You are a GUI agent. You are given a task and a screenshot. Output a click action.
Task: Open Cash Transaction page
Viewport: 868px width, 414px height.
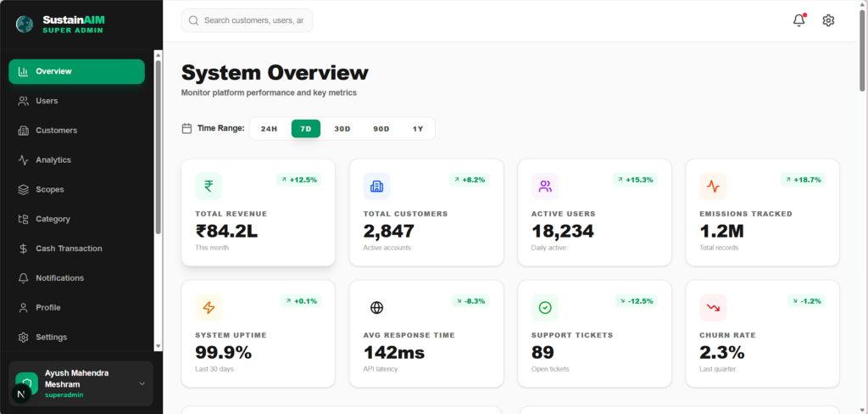pos(76,249)
